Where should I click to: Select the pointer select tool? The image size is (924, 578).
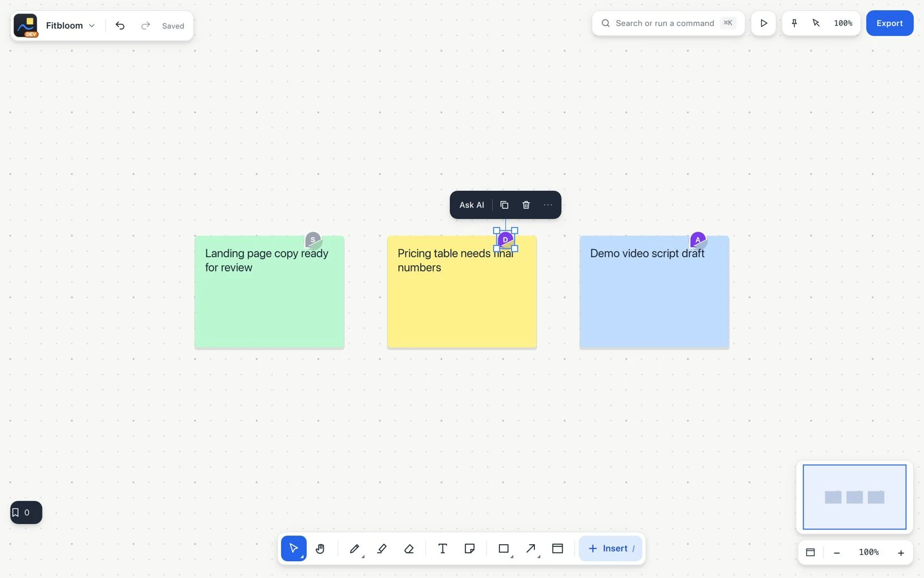tap(294, 548)
